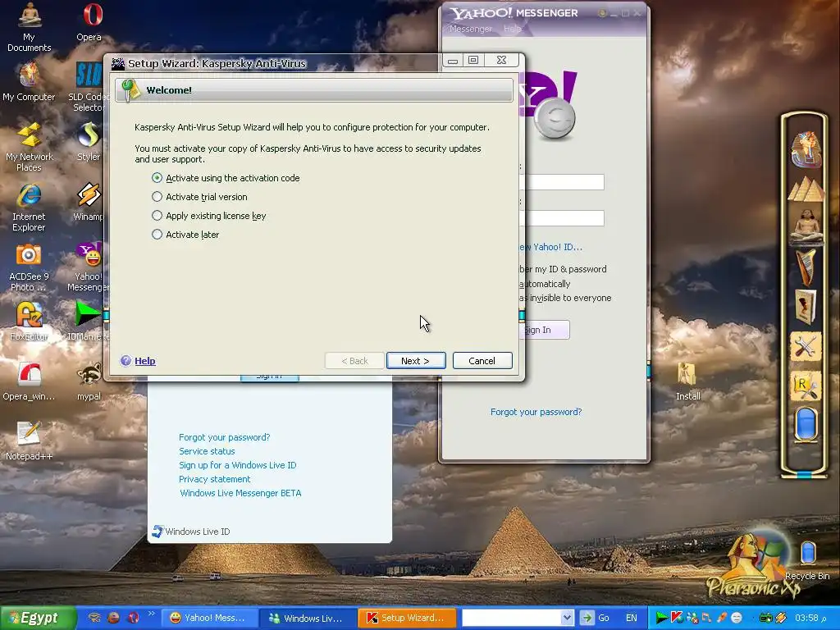
Task: Open Recycle Bin desktop icon
Action: coord(807,560)
